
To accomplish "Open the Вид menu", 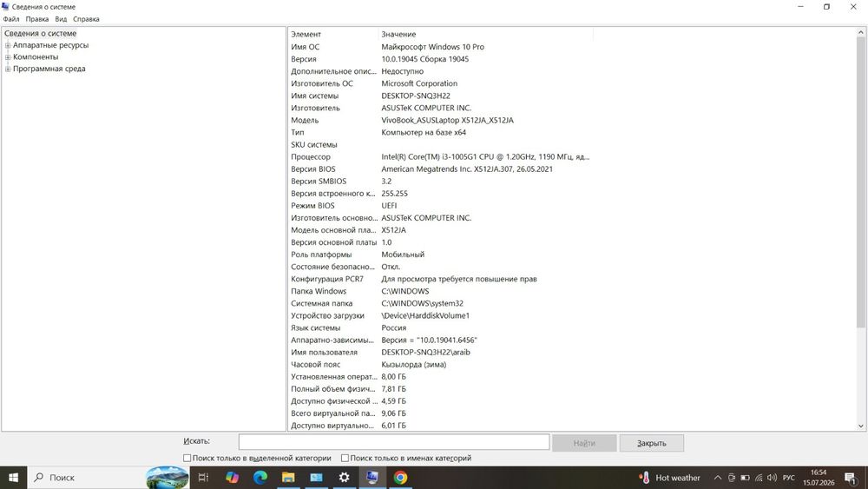I will click(x=61, y=19).
